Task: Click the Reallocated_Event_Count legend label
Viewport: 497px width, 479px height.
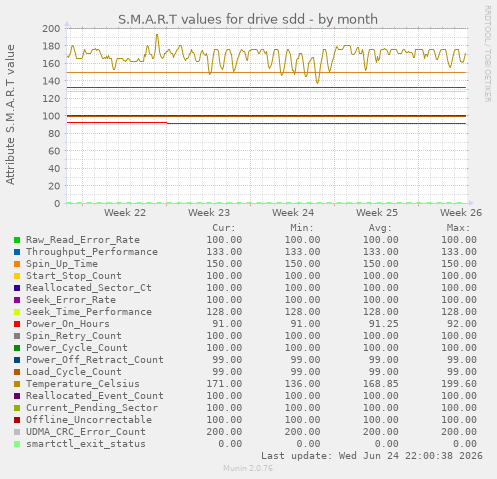Action: tap(95, 396)
